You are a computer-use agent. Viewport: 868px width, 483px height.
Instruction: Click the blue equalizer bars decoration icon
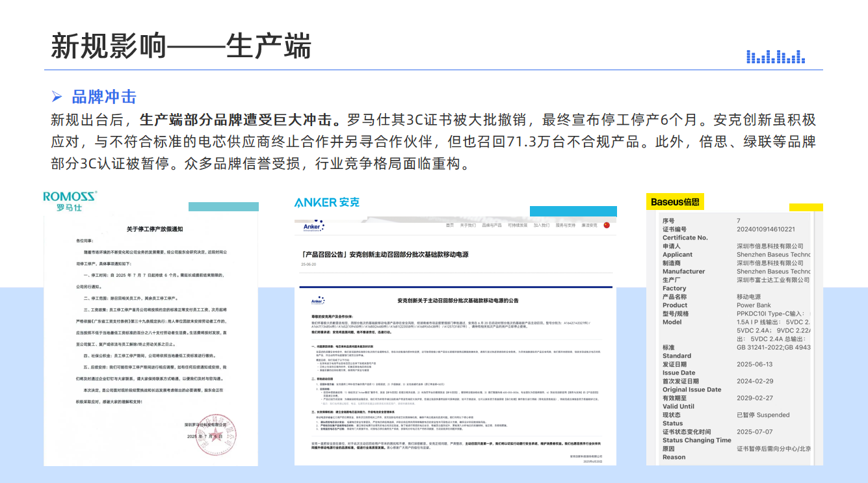[x=776, y=57]
